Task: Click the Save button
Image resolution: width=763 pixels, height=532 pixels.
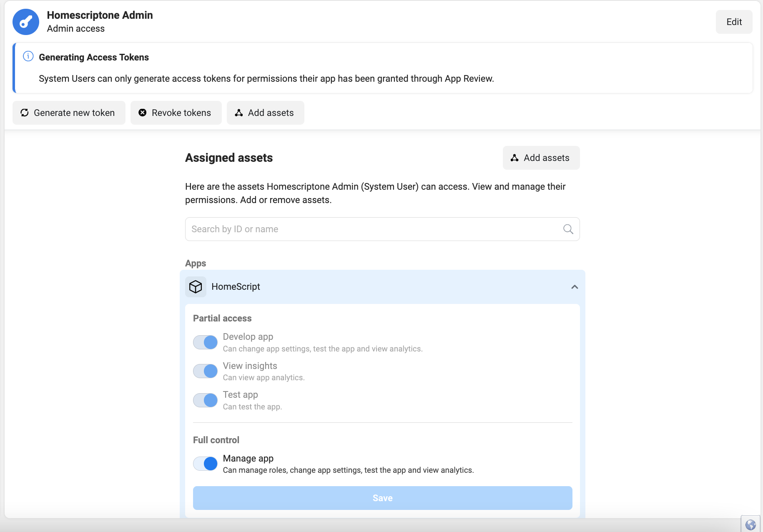Action: click(382, 498)
